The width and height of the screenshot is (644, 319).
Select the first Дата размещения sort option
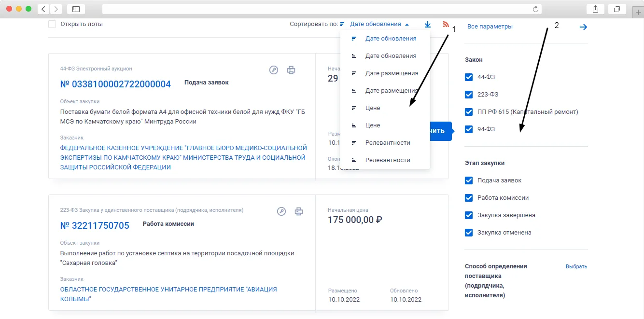385,73
